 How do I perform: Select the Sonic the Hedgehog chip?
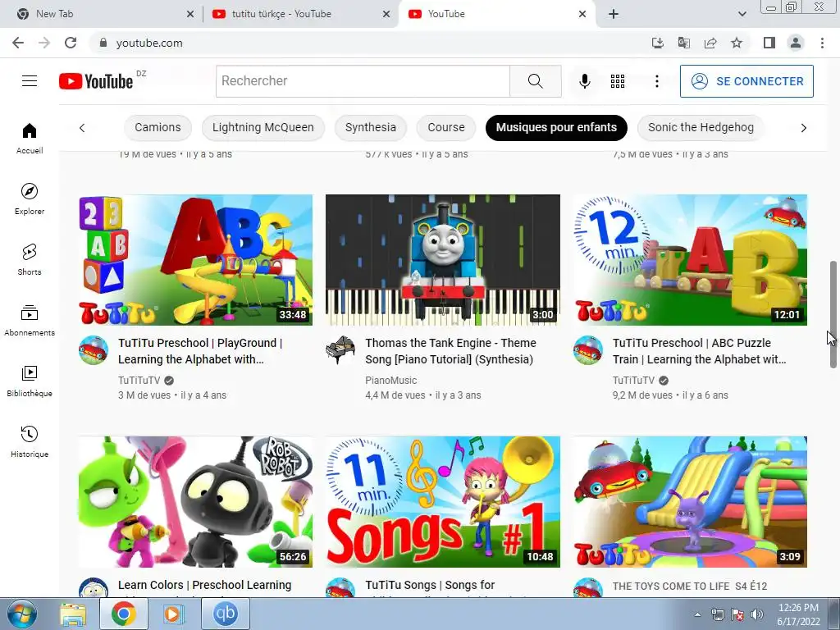pos(701,127)
